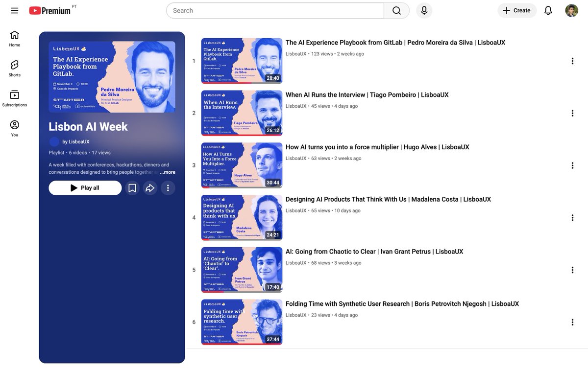Click LisboaUX under the 63 views video
This screenshot has width=588, height=369.
pos(296,159)
